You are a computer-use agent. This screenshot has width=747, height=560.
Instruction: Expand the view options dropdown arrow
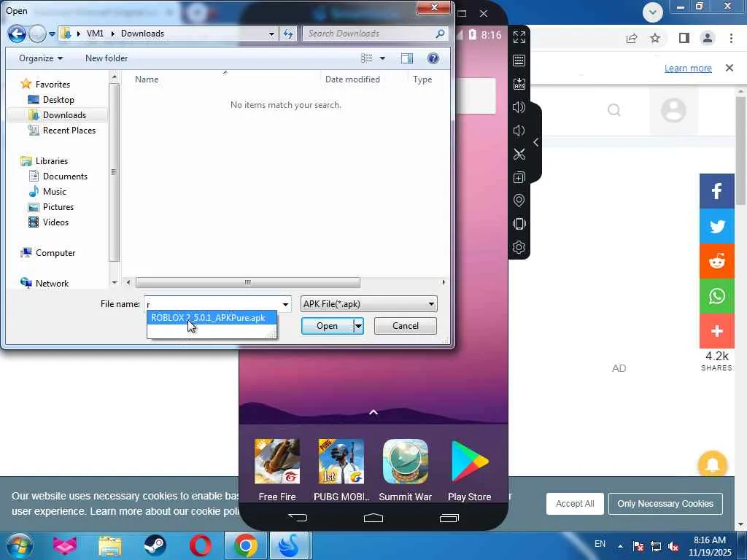[x=382, y=58]
